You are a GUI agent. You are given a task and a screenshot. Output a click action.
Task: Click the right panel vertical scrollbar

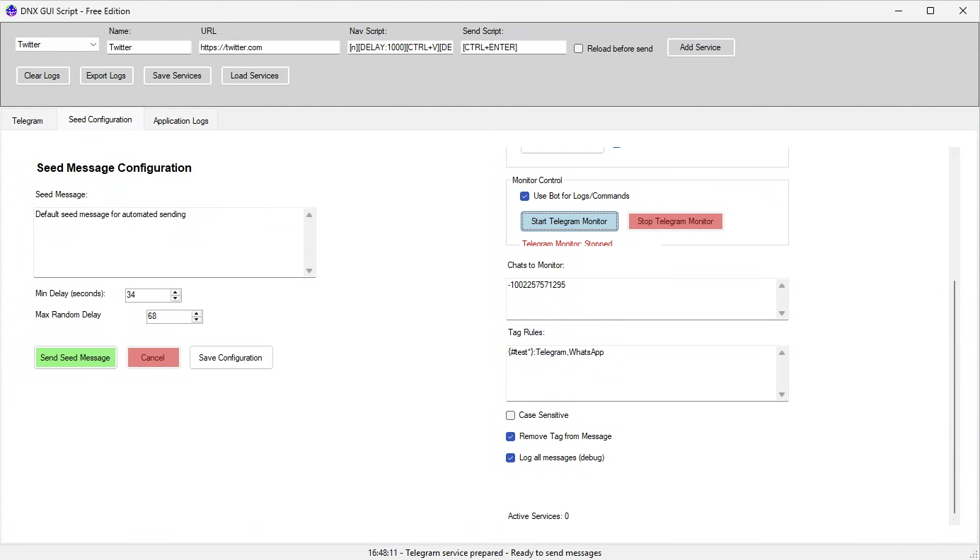955,396
